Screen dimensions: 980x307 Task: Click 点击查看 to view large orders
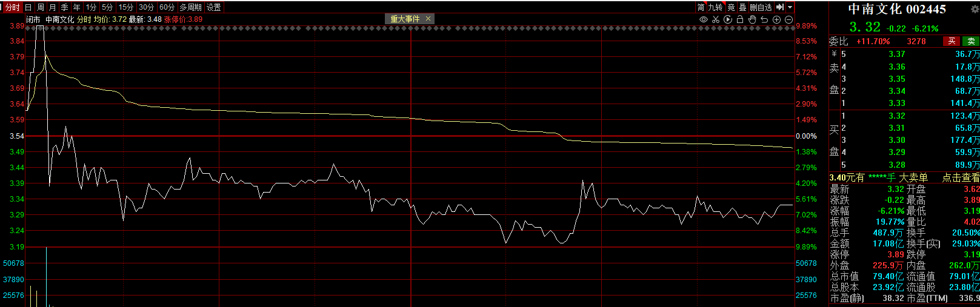tap(961, 177)
